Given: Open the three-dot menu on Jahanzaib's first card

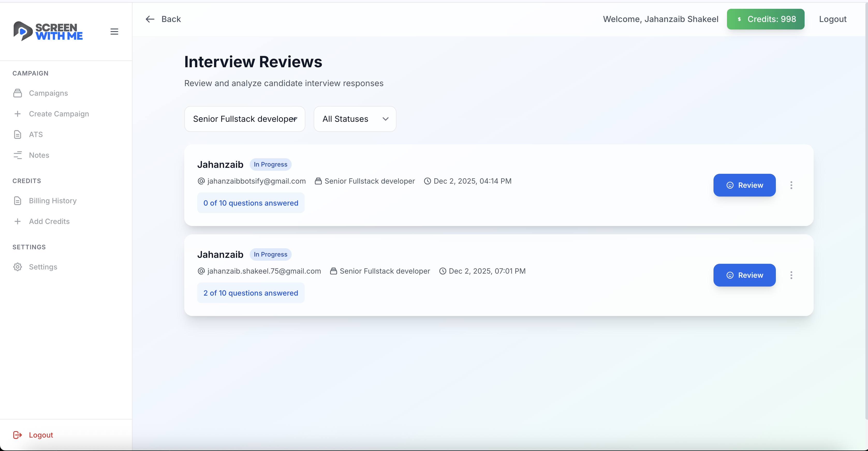Looking at the screenshot, I should pyautogui.click(x=791, y=185).
